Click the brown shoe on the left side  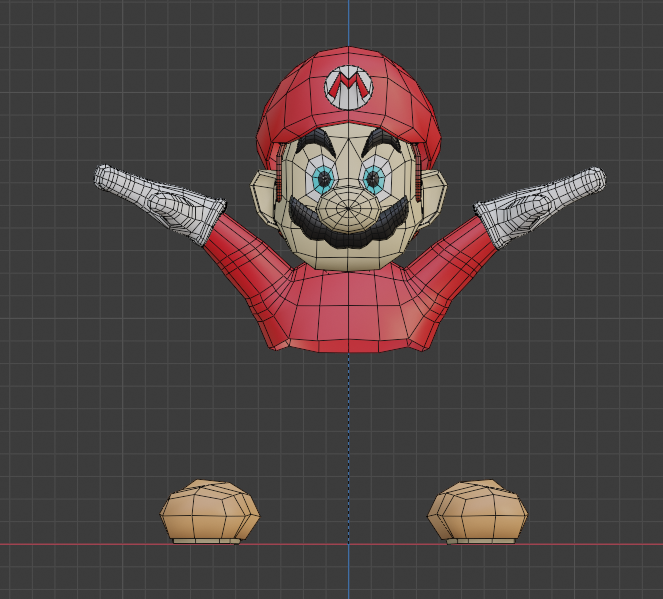click(210, 511)
